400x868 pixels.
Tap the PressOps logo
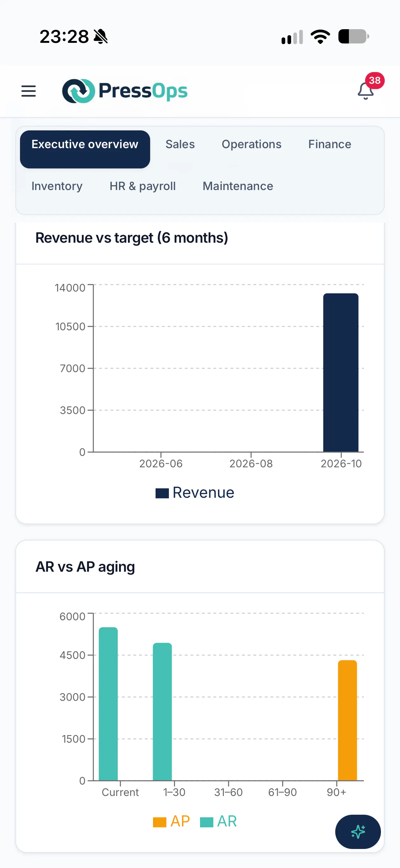pos(125,91)
